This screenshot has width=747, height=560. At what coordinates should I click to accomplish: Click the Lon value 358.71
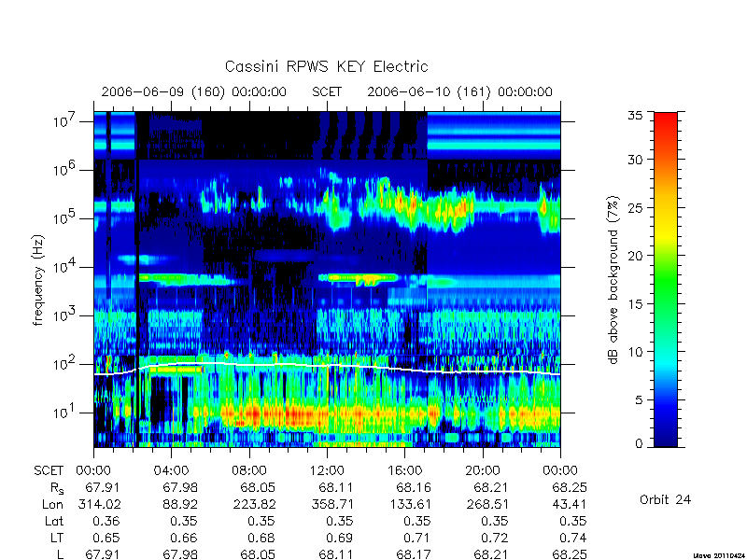point(332,504)
